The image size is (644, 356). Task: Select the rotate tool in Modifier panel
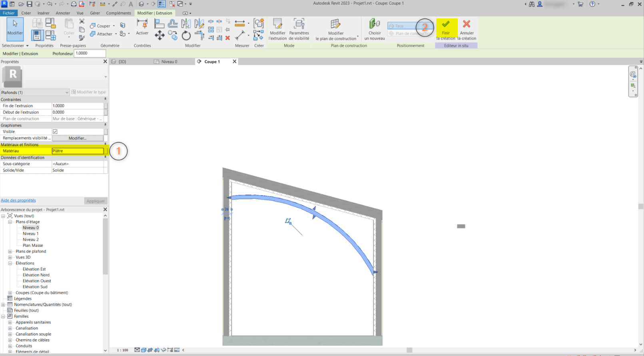pos(186,36)
